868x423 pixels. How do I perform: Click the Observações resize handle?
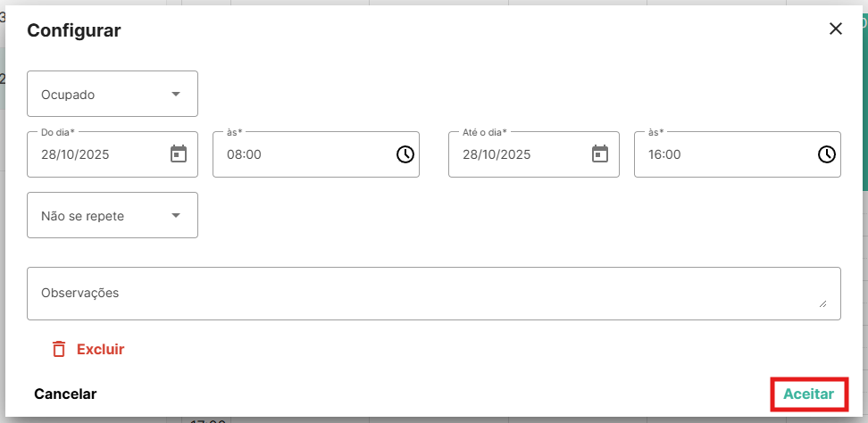click(822, 303)
